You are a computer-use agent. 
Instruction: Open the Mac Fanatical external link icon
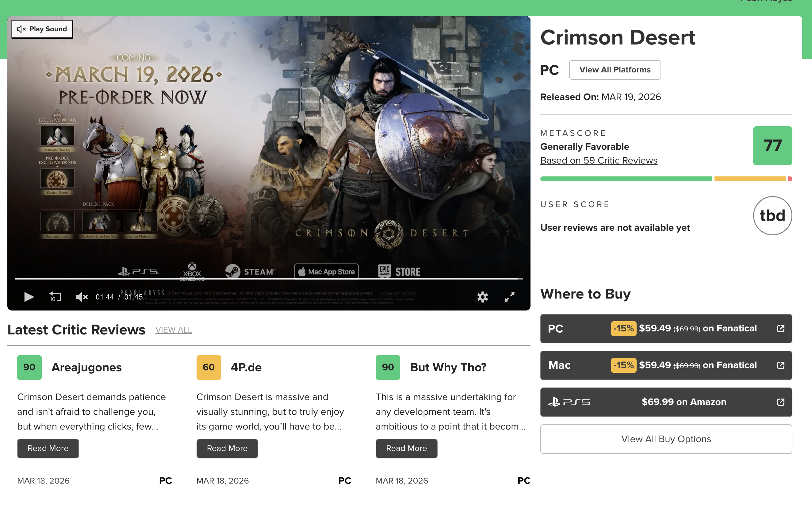pos(780,365)
